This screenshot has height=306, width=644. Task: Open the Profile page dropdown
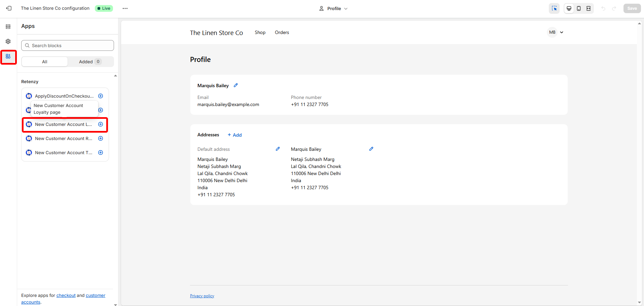pyautogui.click(x=333, y=8)
